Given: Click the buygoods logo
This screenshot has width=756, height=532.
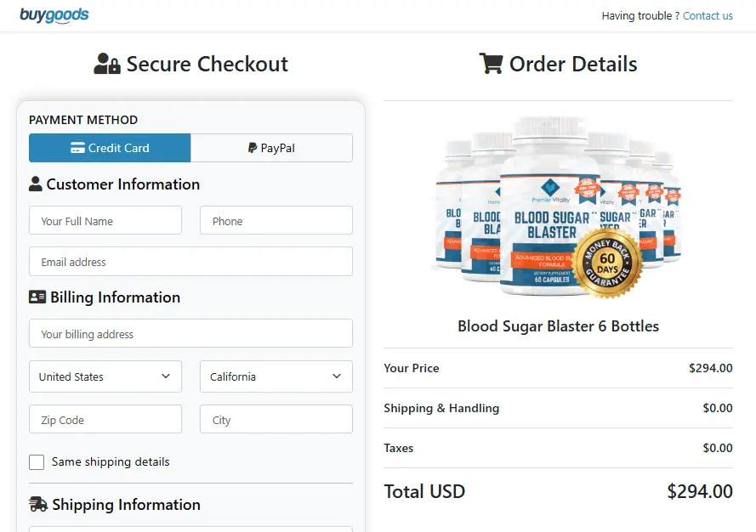Looking at the screenshot, I should pos(54,14).
